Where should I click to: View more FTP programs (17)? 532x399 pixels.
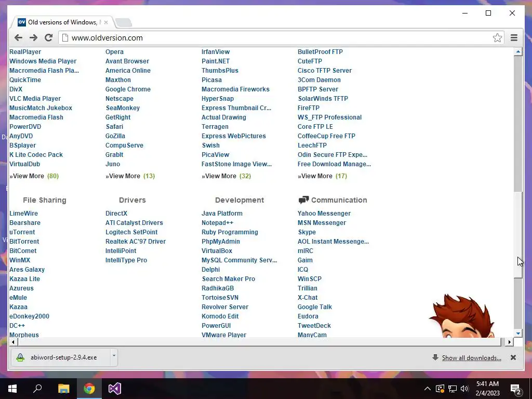pos(322,176)
